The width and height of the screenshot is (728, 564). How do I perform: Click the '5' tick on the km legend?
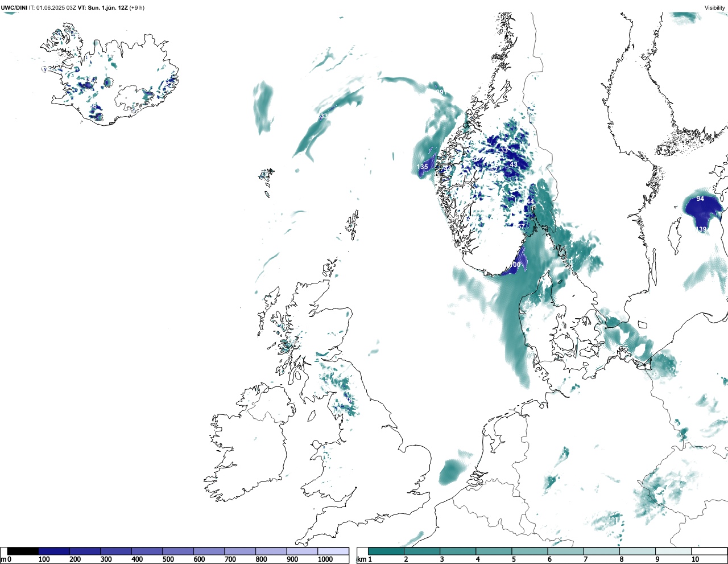tap(514, 559)
